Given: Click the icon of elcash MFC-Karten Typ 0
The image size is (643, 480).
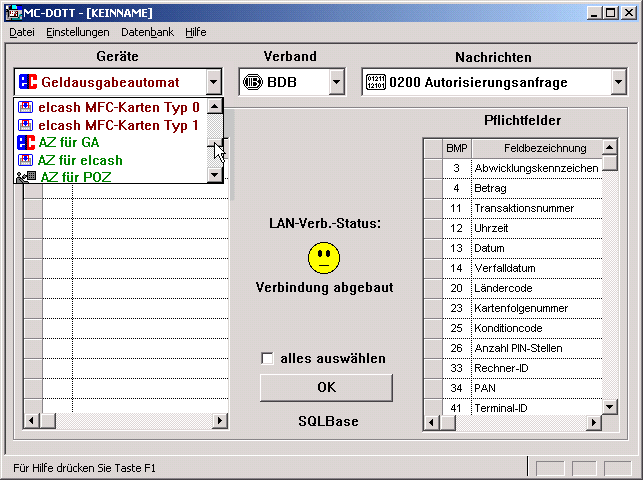Looking at the screenshot, I should [x=25, y=107].
